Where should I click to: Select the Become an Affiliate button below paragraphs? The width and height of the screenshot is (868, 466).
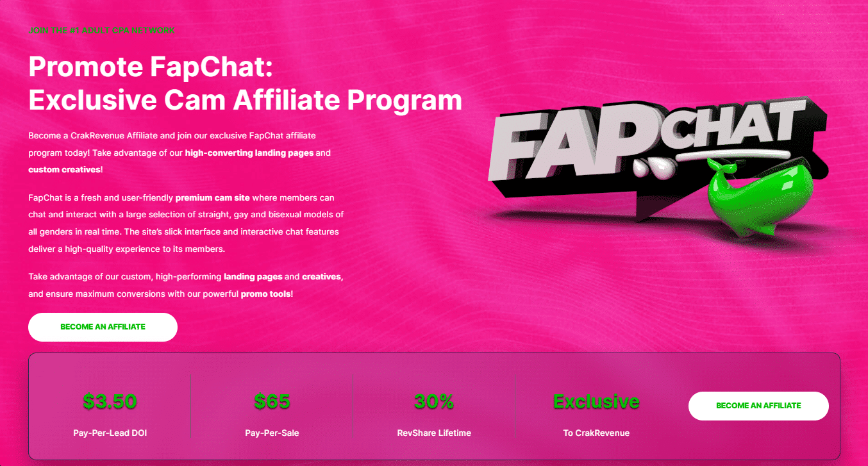[x=103, y=327]
